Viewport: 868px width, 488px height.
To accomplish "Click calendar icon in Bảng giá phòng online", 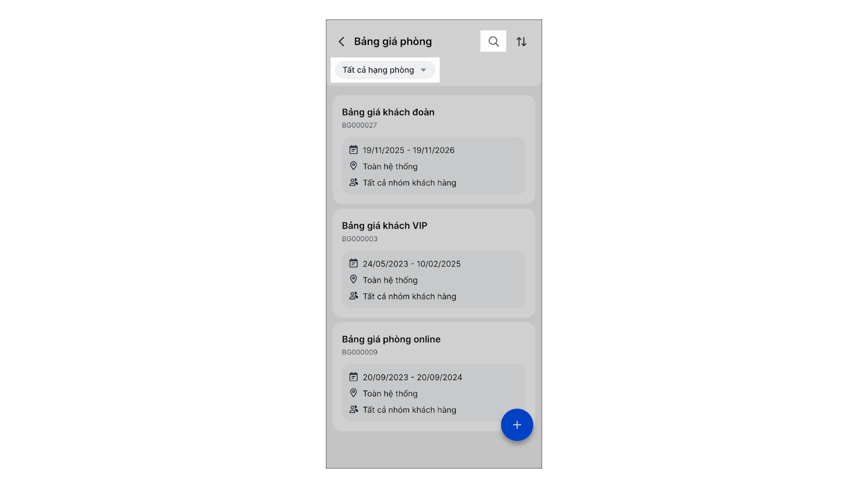I will click(353, 377).
